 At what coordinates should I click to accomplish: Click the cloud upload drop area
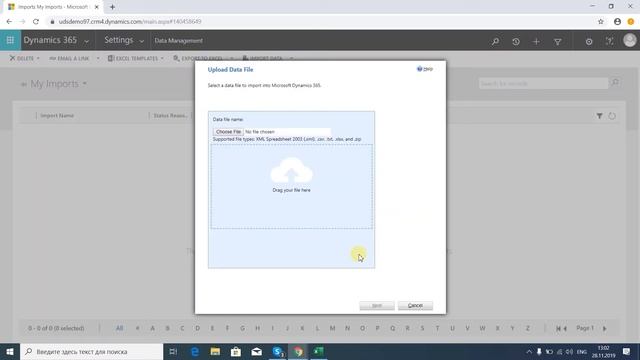(291, 187)
